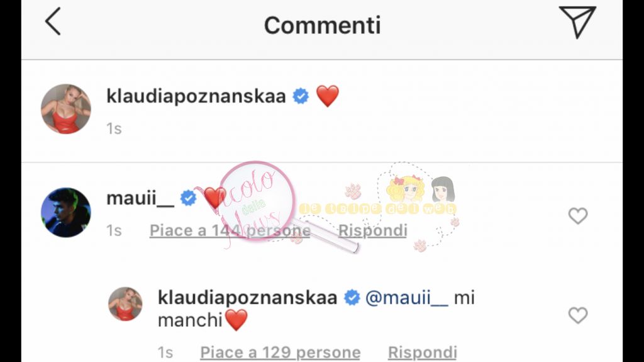Open klaudiapoznanskaa's avatar in the top caption

pos(65,109)
